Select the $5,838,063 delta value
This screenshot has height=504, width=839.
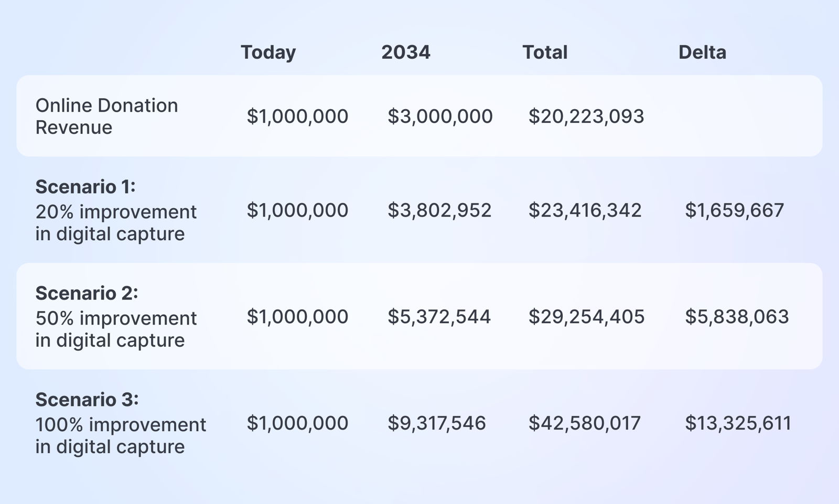(737, 317)
